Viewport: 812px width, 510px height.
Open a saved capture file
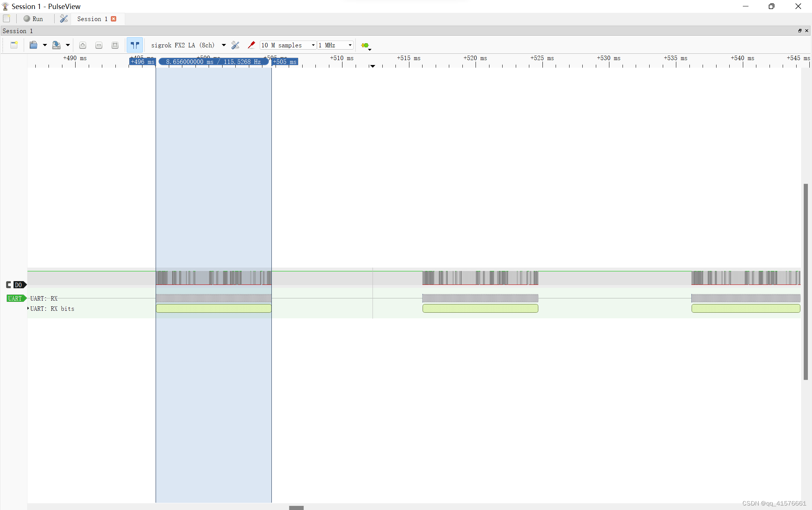(x=33, y=45)
